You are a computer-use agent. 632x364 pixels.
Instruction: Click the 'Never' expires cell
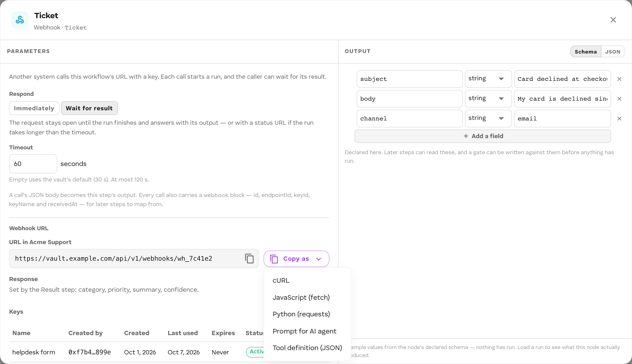[220, 352]
